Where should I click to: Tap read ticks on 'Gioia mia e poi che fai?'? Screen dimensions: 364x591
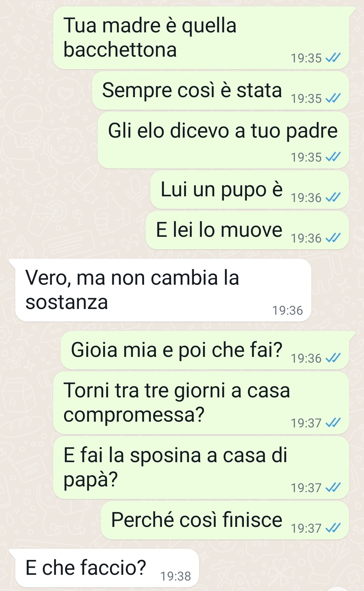[333, 358]
